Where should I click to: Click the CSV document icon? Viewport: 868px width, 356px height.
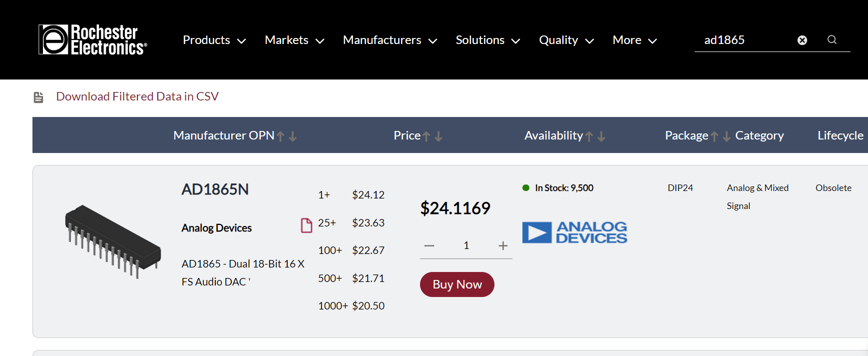38,97
